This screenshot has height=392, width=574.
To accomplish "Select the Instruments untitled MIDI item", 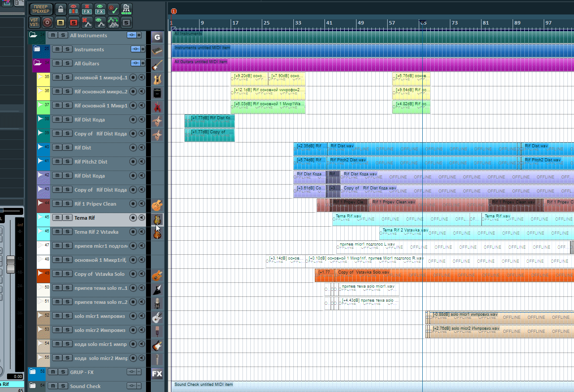I will [372, 51].
